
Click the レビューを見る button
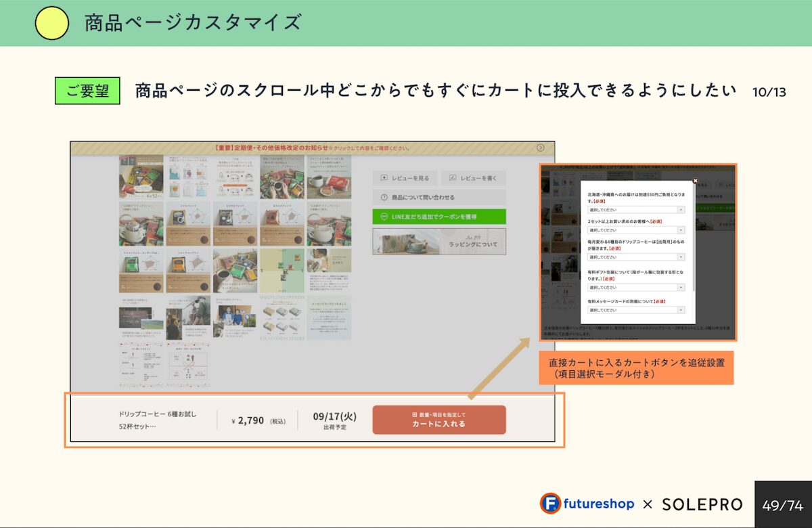[405, 178]
